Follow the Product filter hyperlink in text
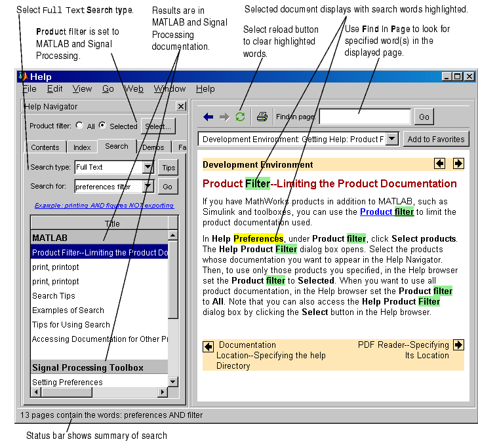The height and width of the screenshot is (448, 478). point(387,212)
